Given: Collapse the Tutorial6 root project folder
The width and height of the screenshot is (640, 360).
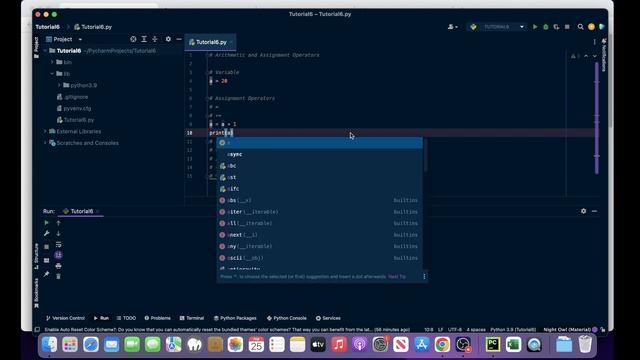Looking at the screenshot, I should pos(45,51).
